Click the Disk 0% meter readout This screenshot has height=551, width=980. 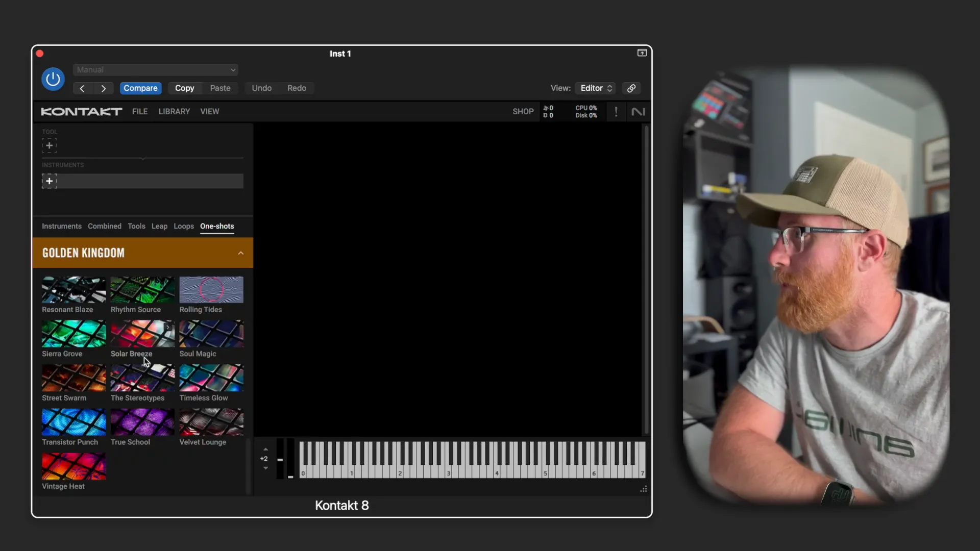[586, 115]
